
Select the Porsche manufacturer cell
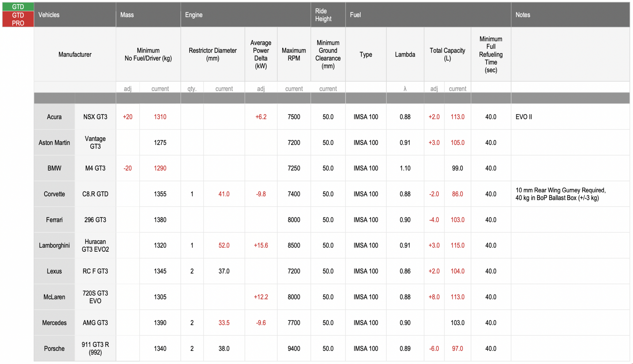point(54,349)
